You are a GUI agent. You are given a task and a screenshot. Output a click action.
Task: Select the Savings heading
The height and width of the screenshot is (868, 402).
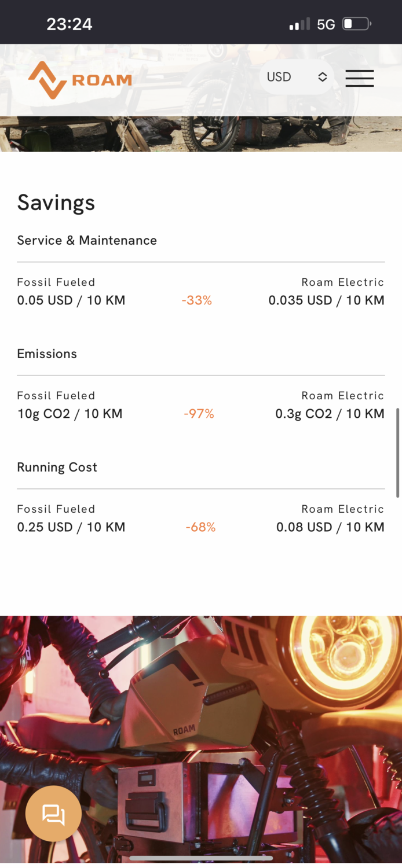click(x=56, y=203)
